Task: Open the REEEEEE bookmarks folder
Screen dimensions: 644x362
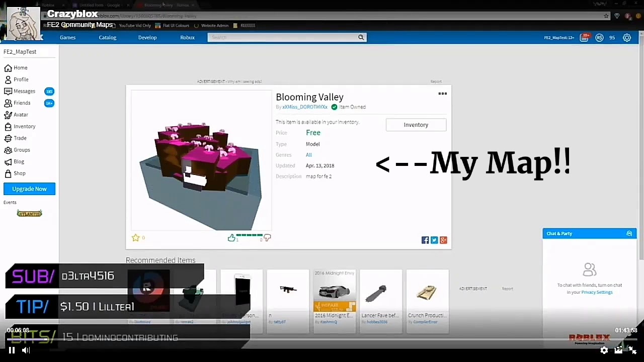Action: [244, 26]
